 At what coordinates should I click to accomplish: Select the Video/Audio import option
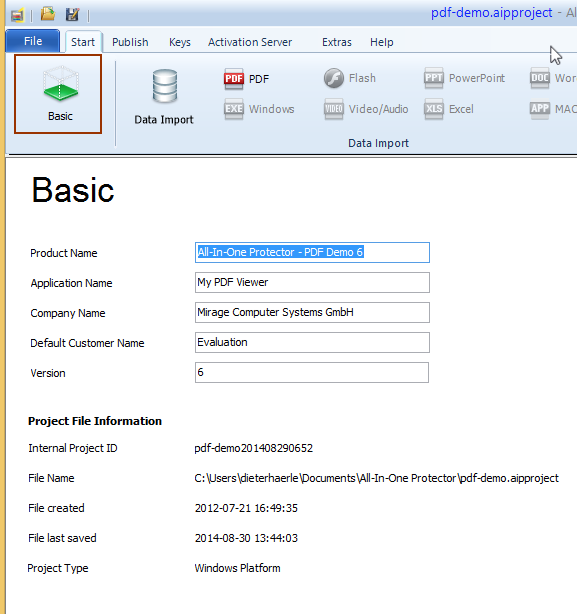tap(334, 108)
